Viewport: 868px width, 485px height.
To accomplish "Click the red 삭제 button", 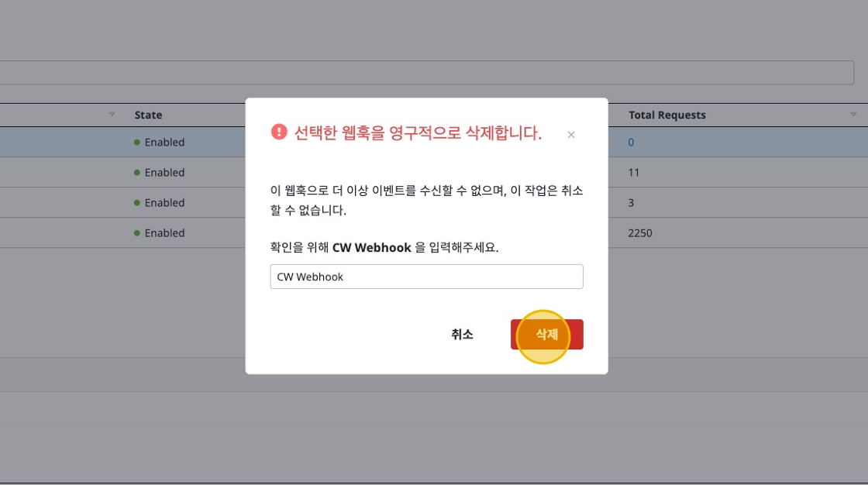I will (547, 335).
